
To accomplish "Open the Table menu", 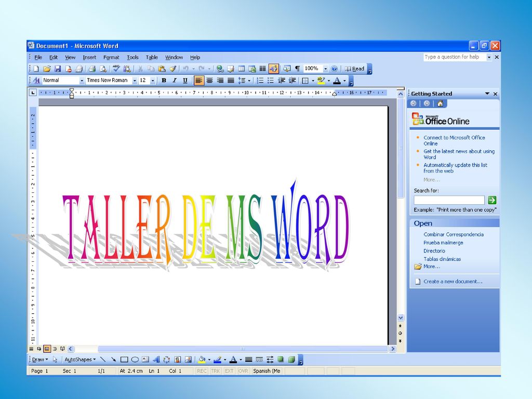I will click(152, 57).
